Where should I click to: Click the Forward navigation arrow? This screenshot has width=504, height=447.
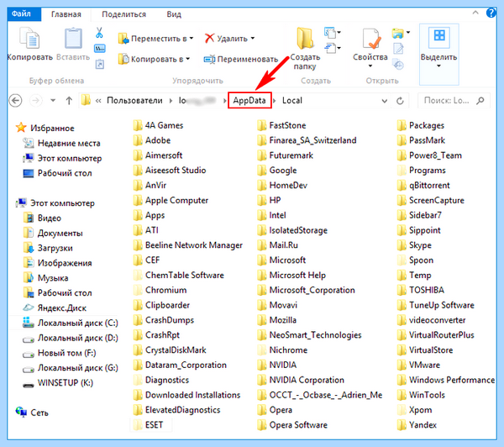(35, 101)
